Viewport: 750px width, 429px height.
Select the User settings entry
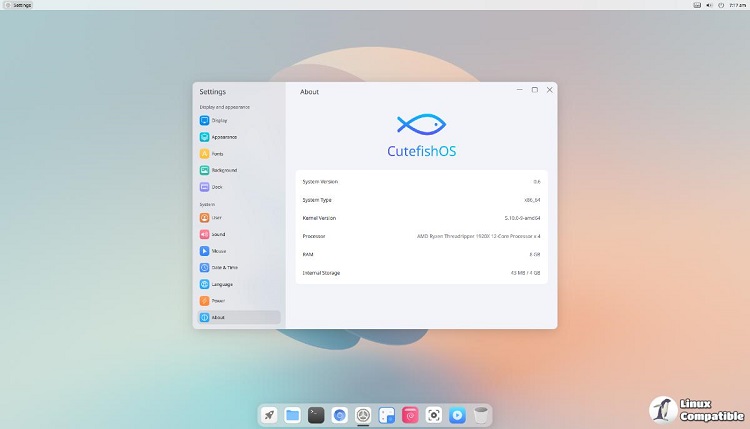click(217, 217)
